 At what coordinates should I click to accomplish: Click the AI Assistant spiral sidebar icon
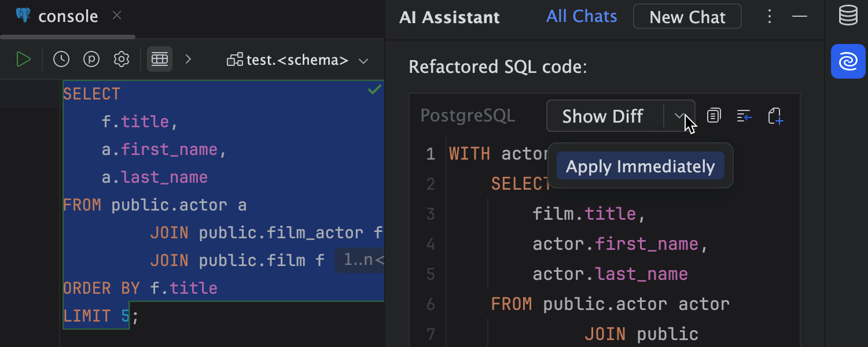tap(848, 61)
